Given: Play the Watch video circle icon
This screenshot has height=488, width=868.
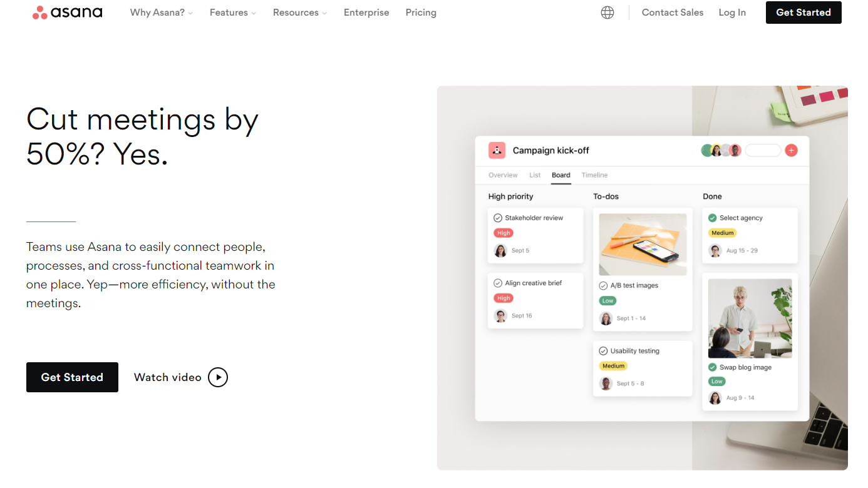Looking at the screenshot, I should coord(218,377).
